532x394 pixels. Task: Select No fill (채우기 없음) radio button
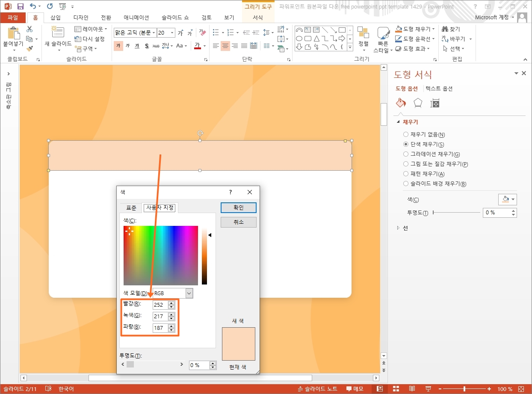click(x=406, y=134)
